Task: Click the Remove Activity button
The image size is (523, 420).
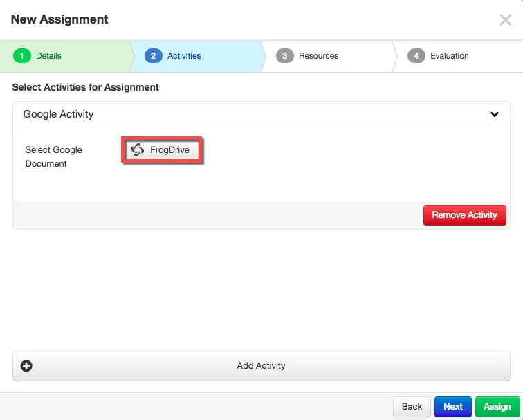Action: [465, 214]
